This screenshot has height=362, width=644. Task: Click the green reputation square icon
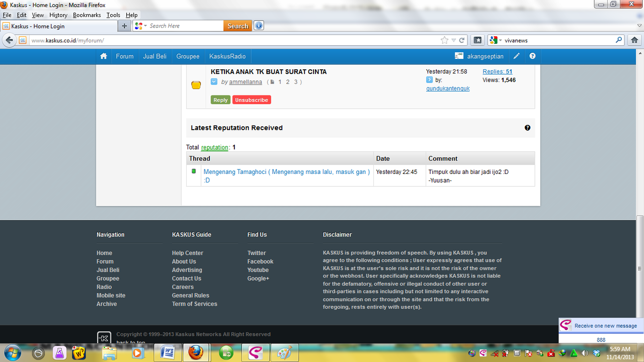point(194,171)
